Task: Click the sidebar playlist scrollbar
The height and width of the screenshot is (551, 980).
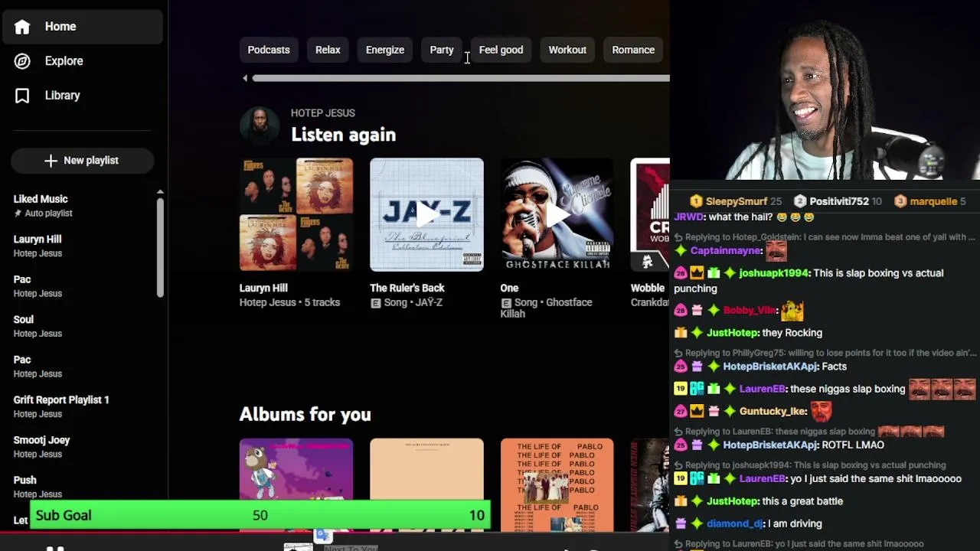Action: click(x=160, y=247)
